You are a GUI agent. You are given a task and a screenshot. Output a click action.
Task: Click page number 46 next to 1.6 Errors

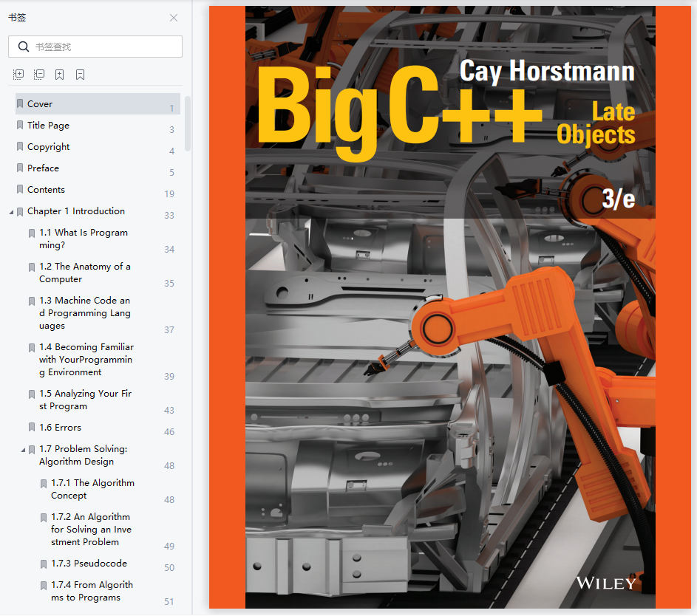169,432
